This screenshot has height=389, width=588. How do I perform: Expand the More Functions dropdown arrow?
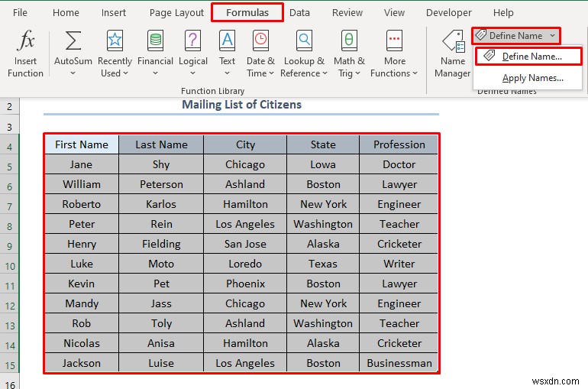pyautogui.click(x=415, y=73)
